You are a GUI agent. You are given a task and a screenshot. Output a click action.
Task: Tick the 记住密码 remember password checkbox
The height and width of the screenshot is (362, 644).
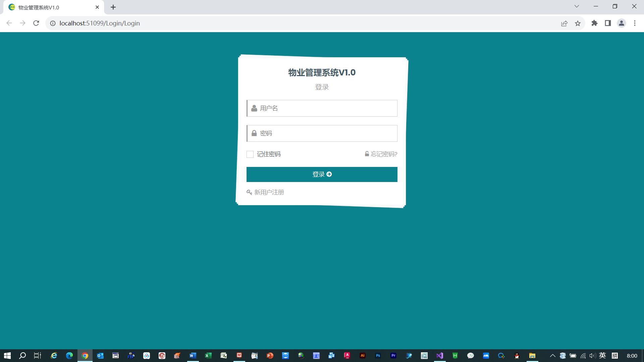[250, 154]
